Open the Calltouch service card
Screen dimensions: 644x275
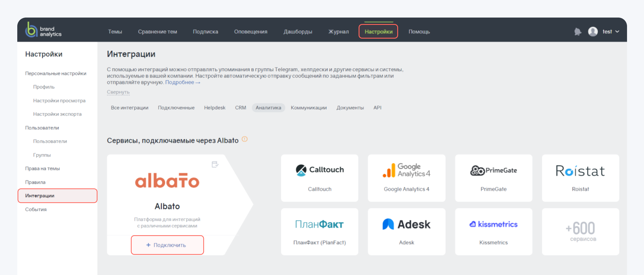coord(320,178)
